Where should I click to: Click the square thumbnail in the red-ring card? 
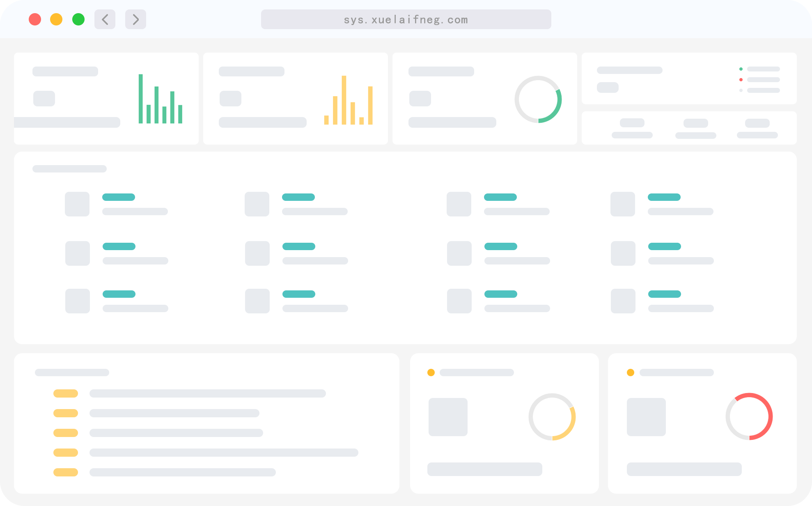pos(646,417)
